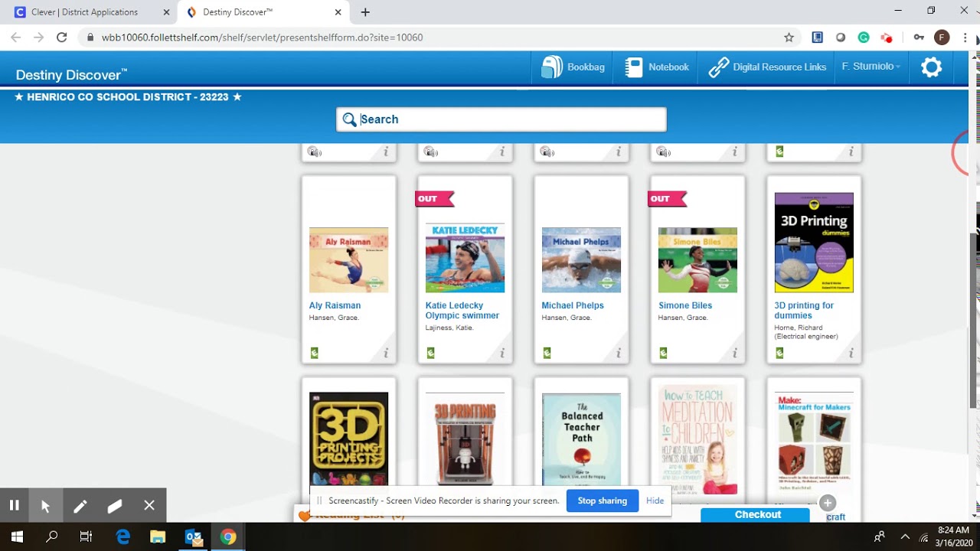980x551 pixels.
Task: Open the Chrome three-dot menu
Action: click(965, 37)
